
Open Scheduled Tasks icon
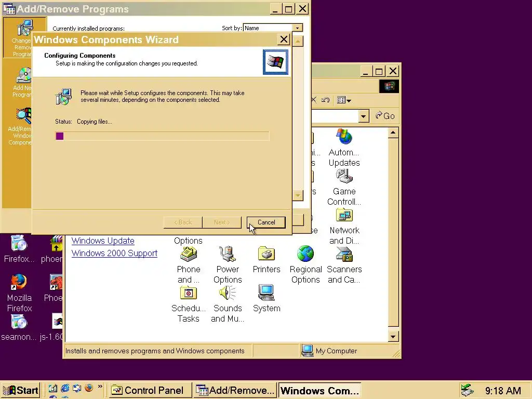pyautogui.click(x=188, y=293)
